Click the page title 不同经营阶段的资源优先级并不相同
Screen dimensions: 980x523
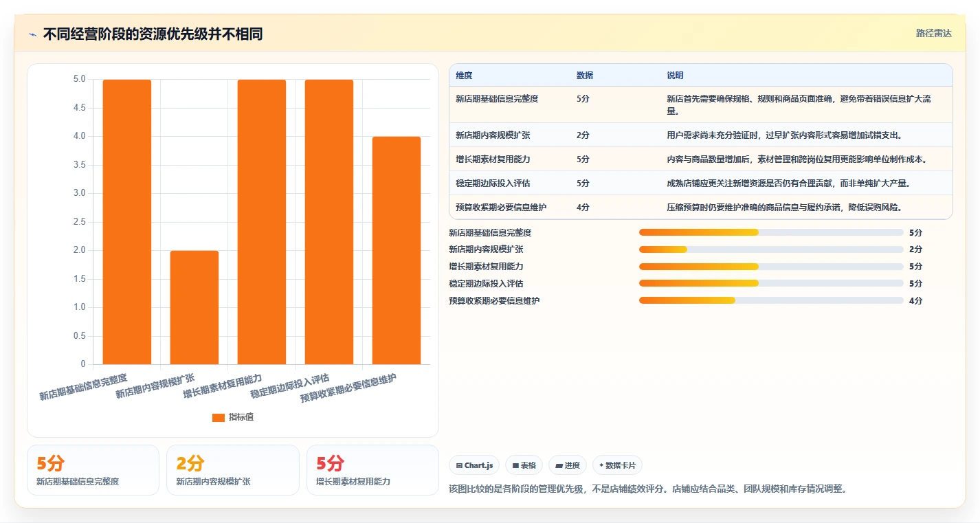click(153, 34)
